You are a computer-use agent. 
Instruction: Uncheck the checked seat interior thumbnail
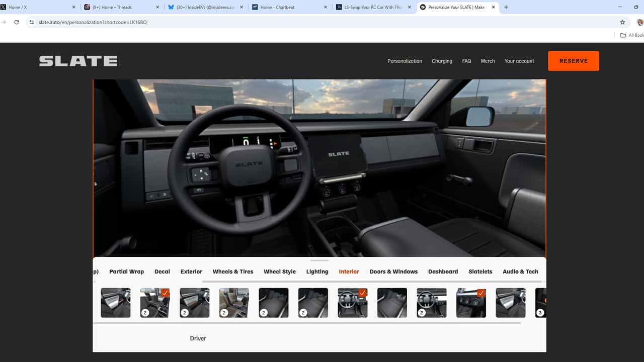click(155, 303)
